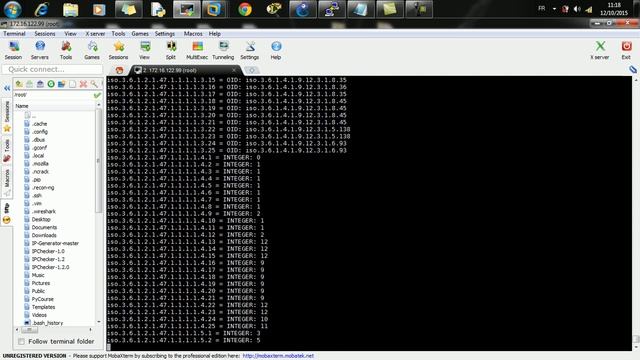Screen dimensions: 640x360
Task: Open Google Chrome from taskbar
Action: click(245, 9)
